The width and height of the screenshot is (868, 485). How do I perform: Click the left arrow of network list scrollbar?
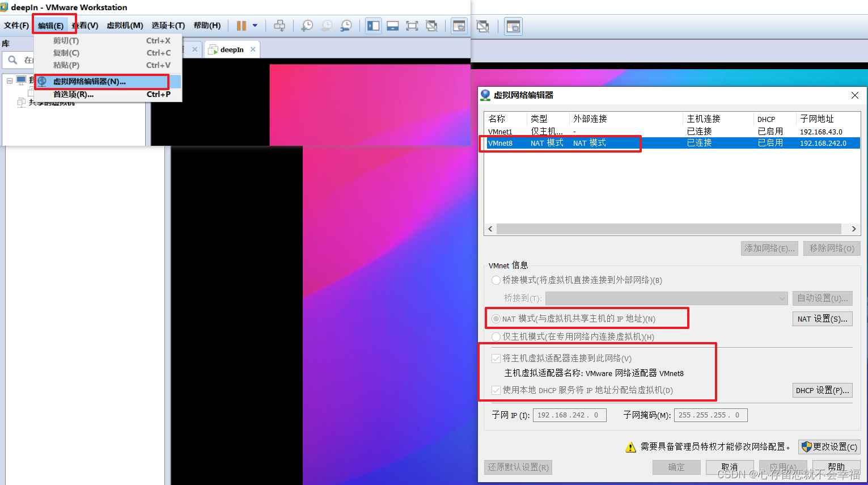coord(490,229)
